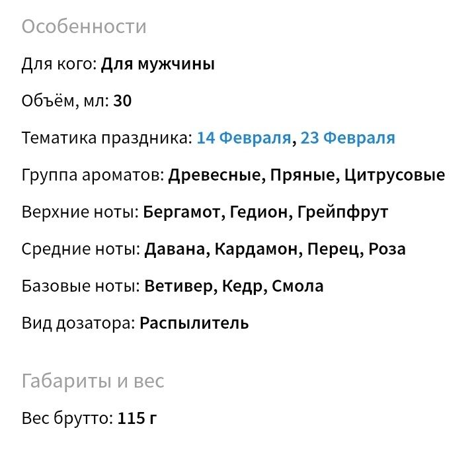Open the "14 Февраля" holiday link

pyautogui.click(x=243, y=138)
